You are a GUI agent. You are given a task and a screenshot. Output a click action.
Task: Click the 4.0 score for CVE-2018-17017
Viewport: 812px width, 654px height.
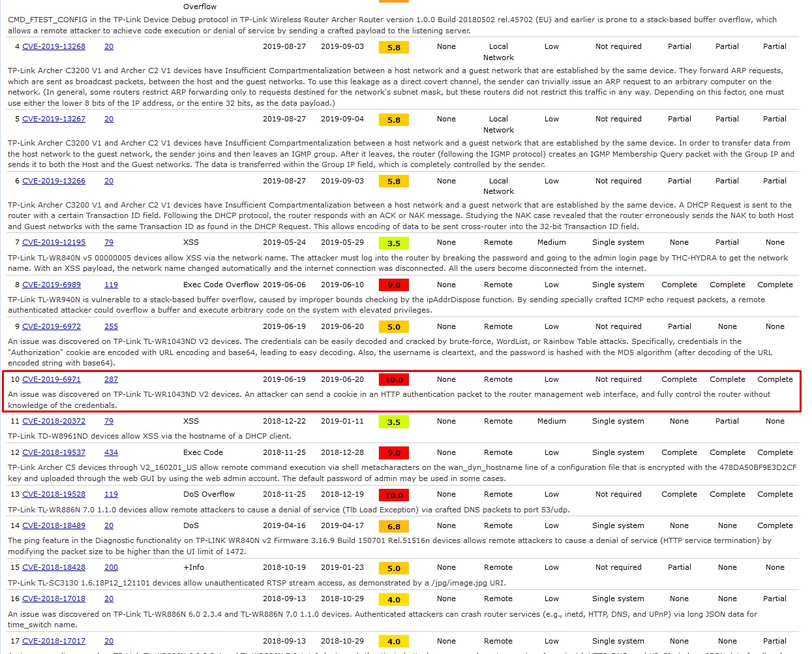[x=394, y=642]
